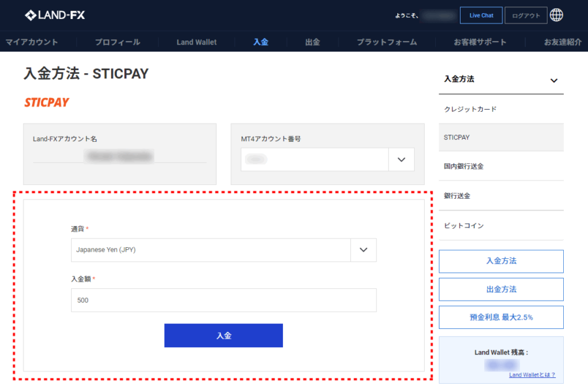Click 預金利息 最大2.5% button
The image size is (588, 389).
coord(501,317)
